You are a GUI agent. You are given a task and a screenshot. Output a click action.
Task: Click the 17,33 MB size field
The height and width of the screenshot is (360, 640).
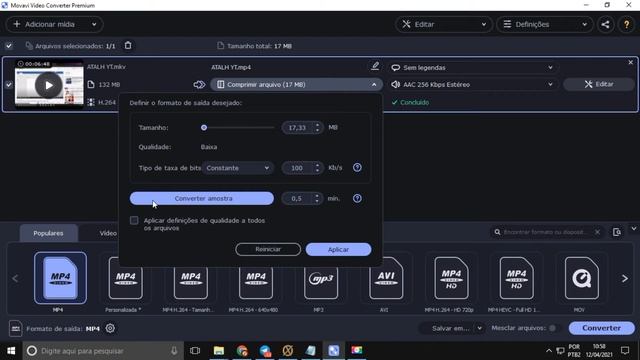pos(298,128)
